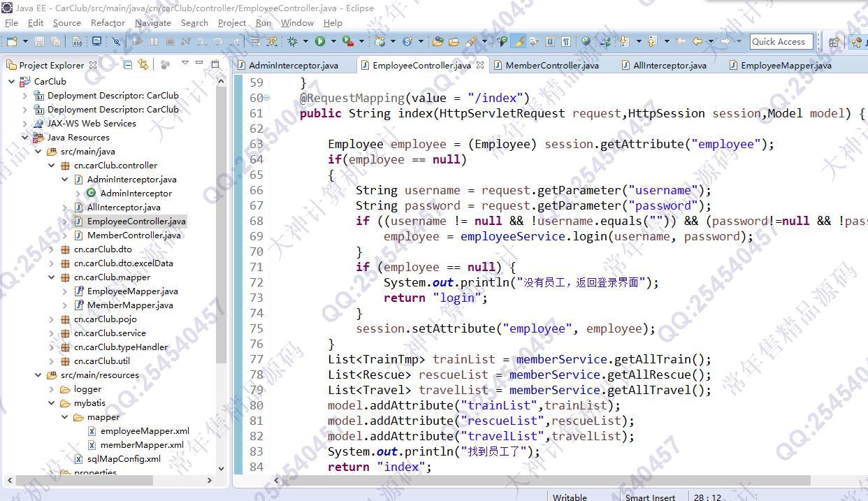Toggle Show Whitespace Characters

point(565,41)
